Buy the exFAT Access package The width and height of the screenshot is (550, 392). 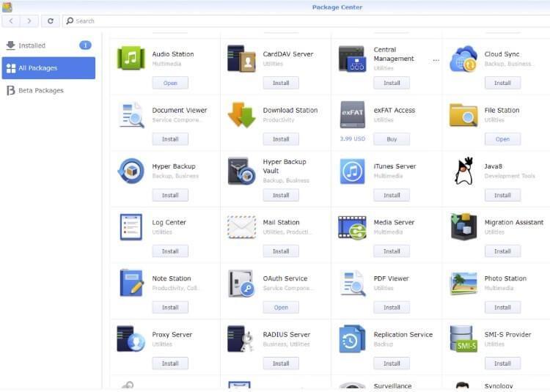(392, 139)
